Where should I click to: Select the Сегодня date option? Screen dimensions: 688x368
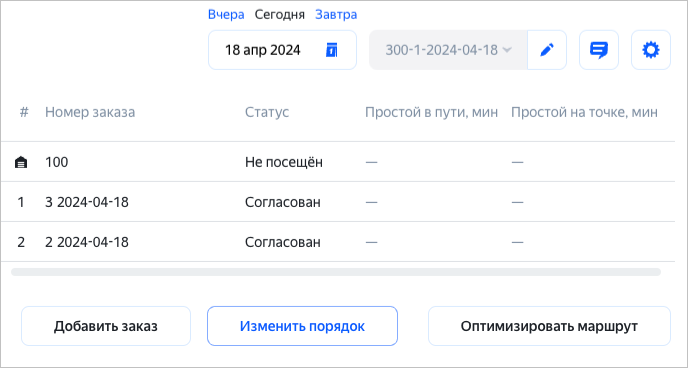click(x=280, y=15)
